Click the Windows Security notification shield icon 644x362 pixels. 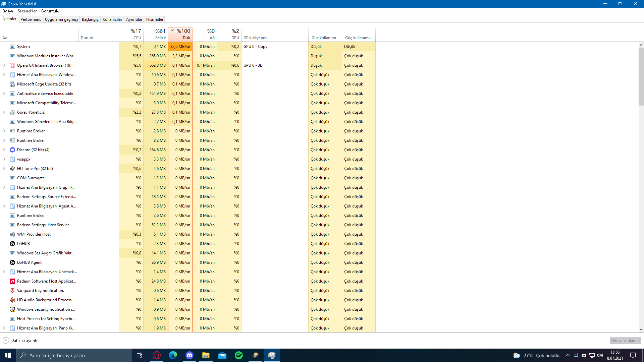[x=12, y=309]
